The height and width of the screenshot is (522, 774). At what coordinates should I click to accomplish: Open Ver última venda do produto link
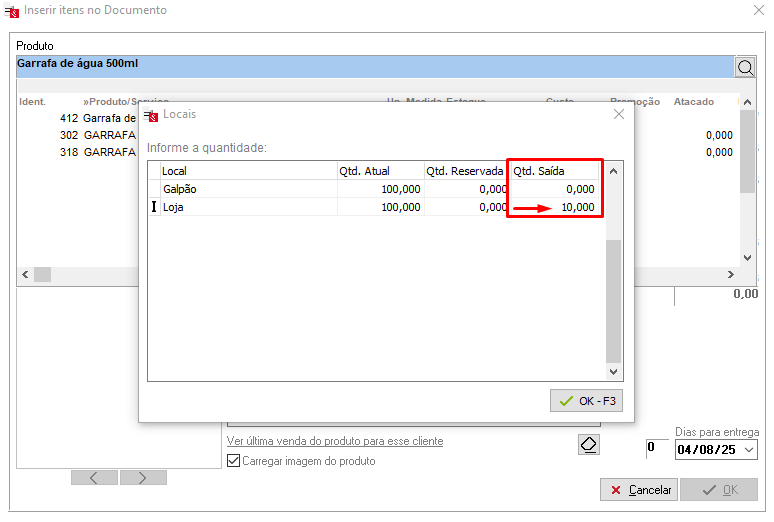335,441
